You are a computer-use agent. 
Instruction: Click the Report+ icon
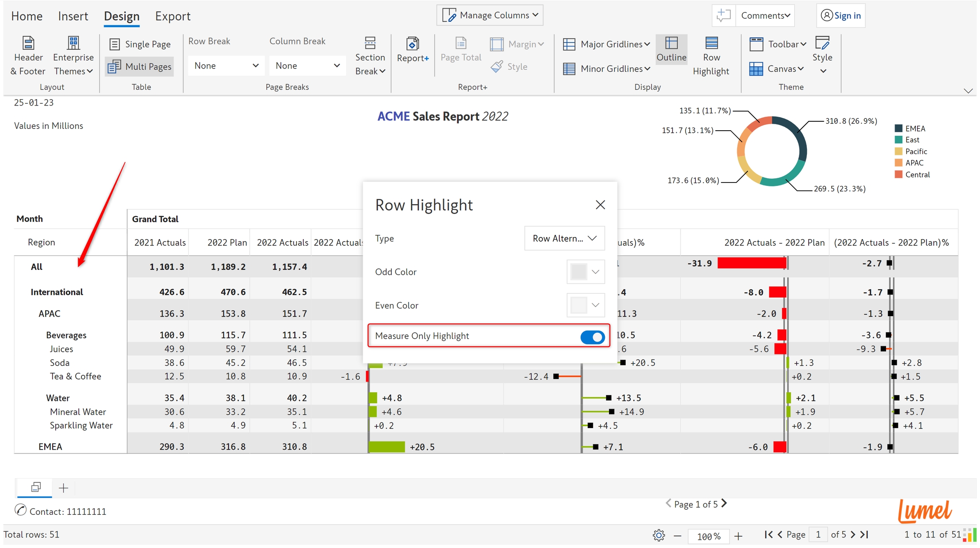tap(413, 44)
